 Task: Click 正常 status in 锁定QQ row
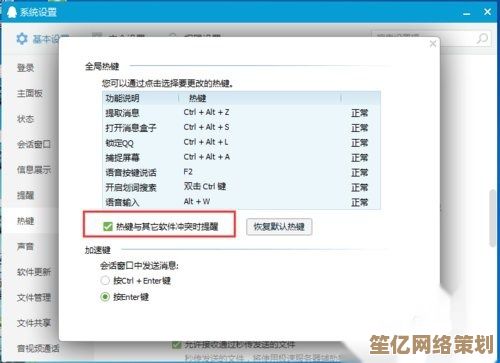coord(359,143)
